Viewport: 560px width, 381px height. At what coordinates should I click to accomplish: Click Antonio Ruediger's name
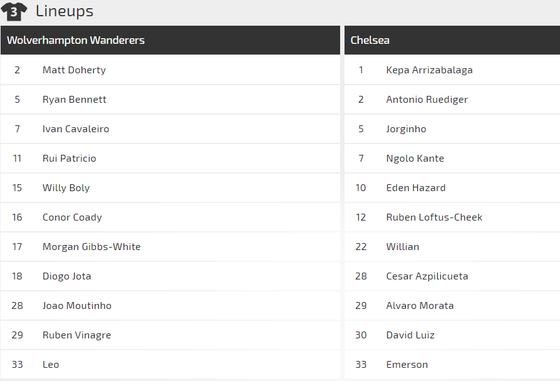(427, 99)
